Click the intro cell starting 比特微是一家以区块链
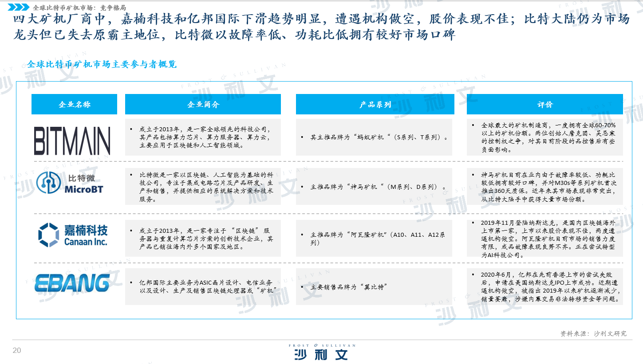643x364 pixels. point(203,187)
